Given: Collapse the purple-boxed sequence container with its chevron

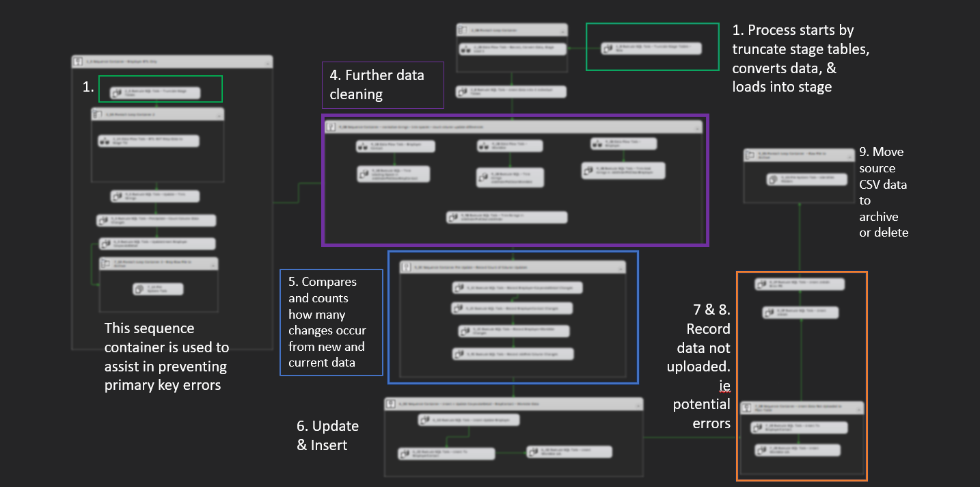Looking at the screenshot, I should [x=696, y=127].
